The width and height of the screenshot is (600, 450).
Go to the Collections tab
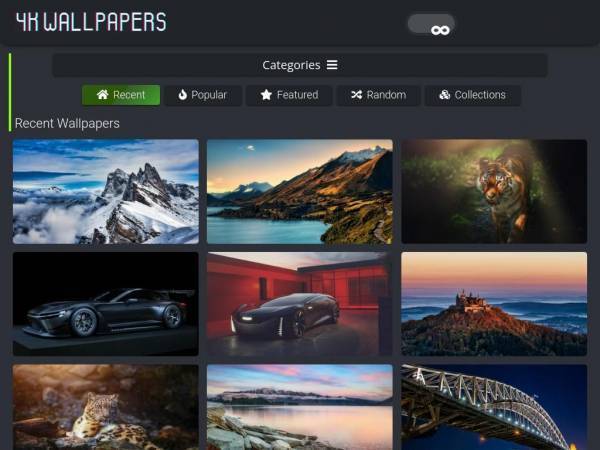[x=473, y=95]
